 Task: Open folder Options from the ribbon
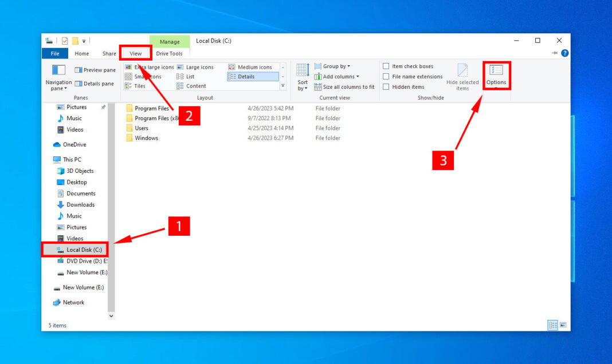[496, 75]
